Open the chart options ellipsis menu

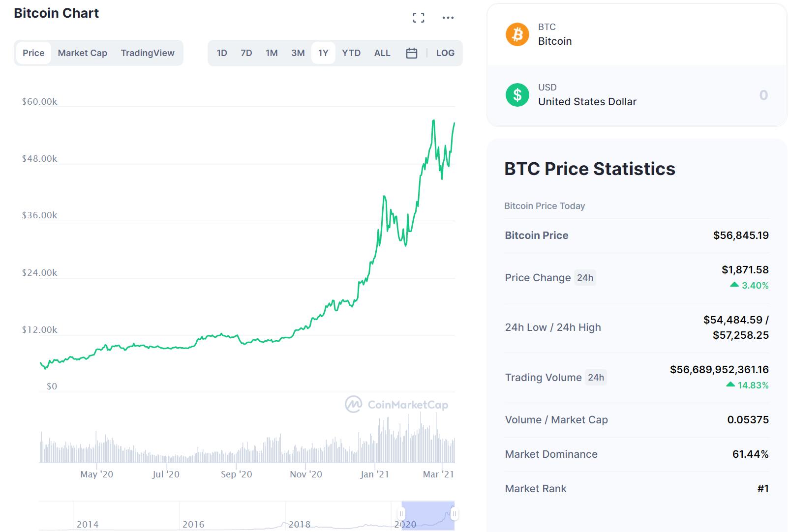click(x=448, y=18)
